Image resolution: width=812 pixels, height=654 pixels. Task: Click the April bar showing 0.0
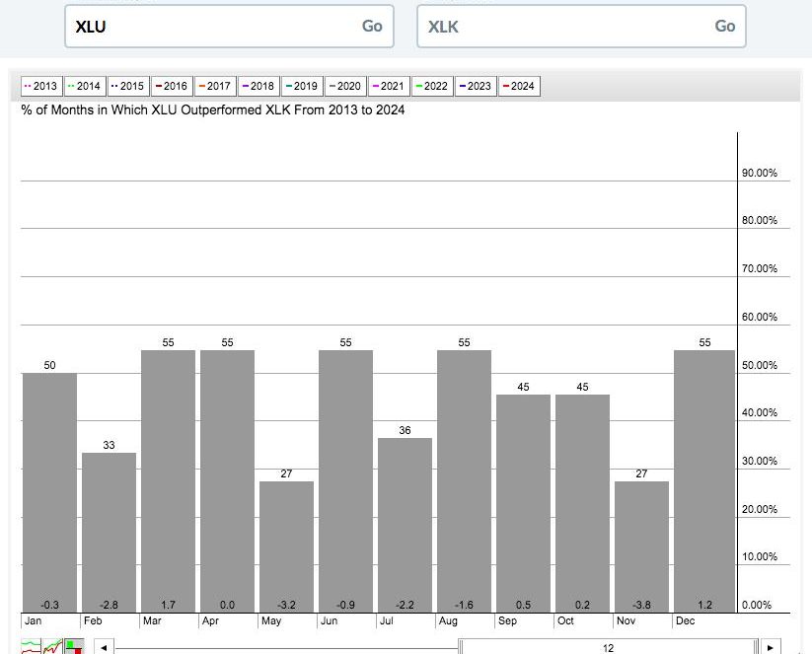pos(227,481)
